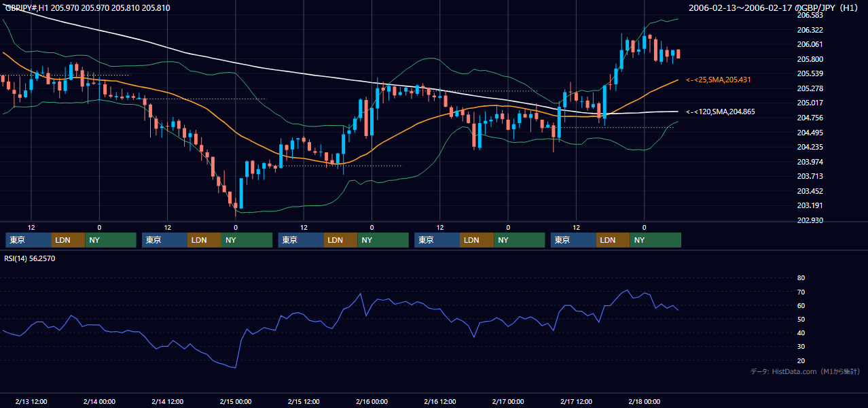Screen dimensions: 868x408
Task: Select price level 204.495 on the axis
Action: (x=810, y=133)
